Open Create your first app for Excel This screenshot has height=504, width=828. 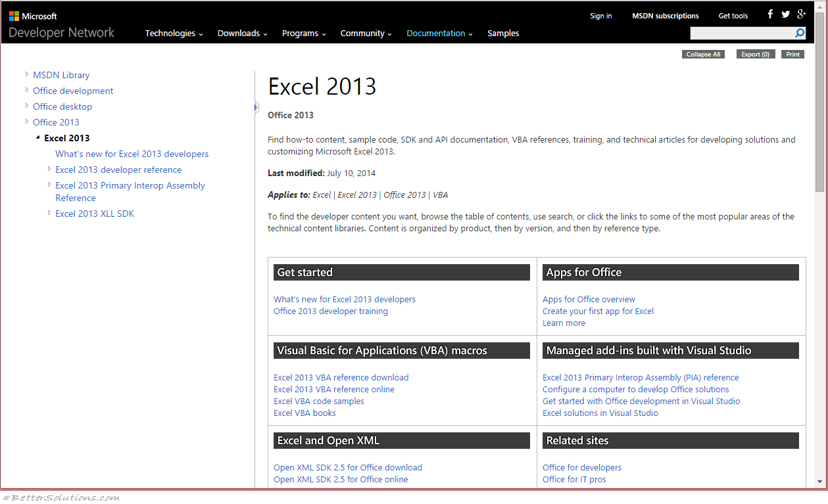pos(598,311)
